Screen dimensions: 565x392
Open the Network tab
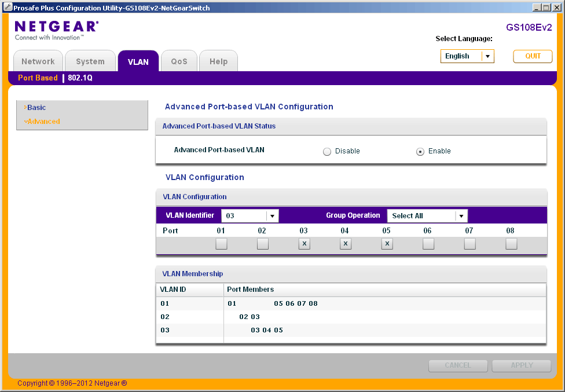click(x=38, y=61)
